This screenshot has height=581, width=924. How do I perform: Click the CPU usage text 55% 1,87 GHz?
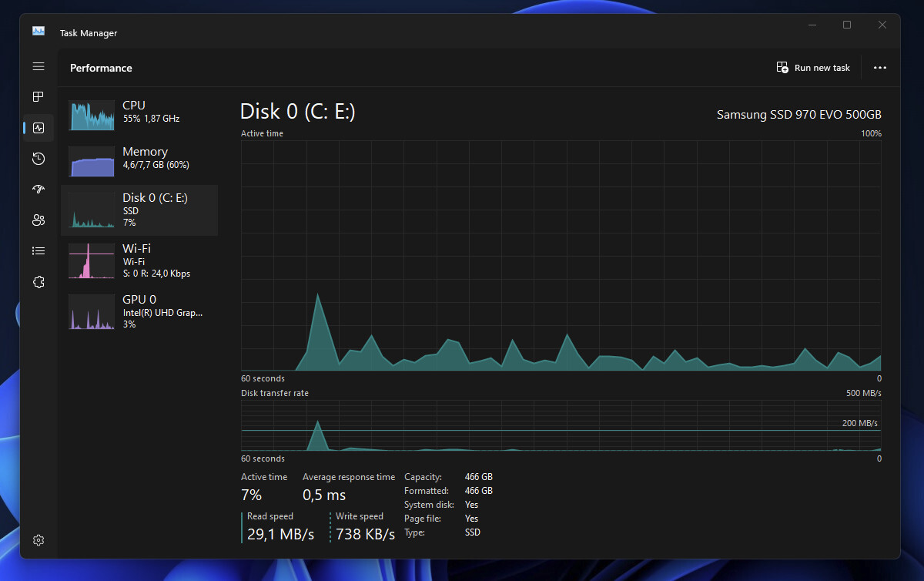coord(151,119)
